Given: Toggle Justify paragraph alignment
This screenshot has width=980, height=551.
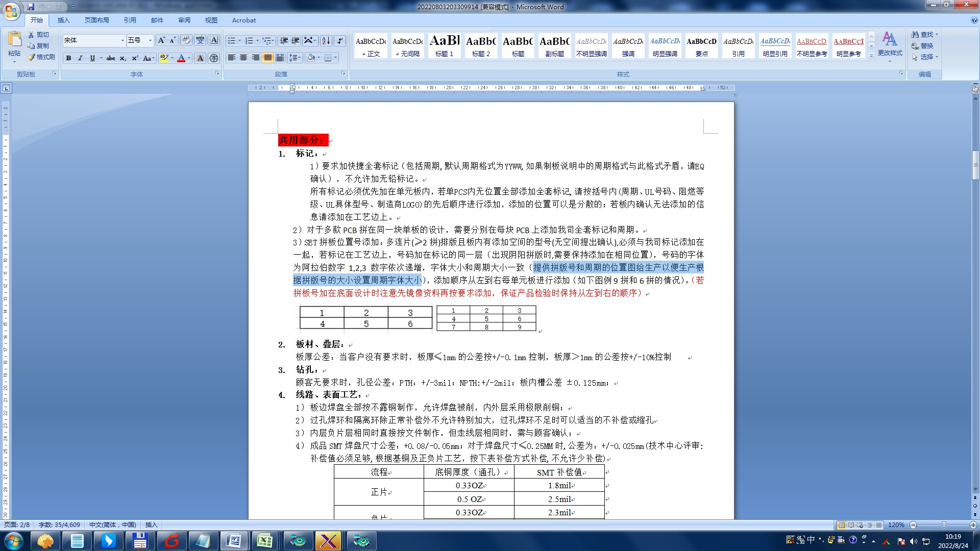Looking at the screenshot, I should 267,58.
